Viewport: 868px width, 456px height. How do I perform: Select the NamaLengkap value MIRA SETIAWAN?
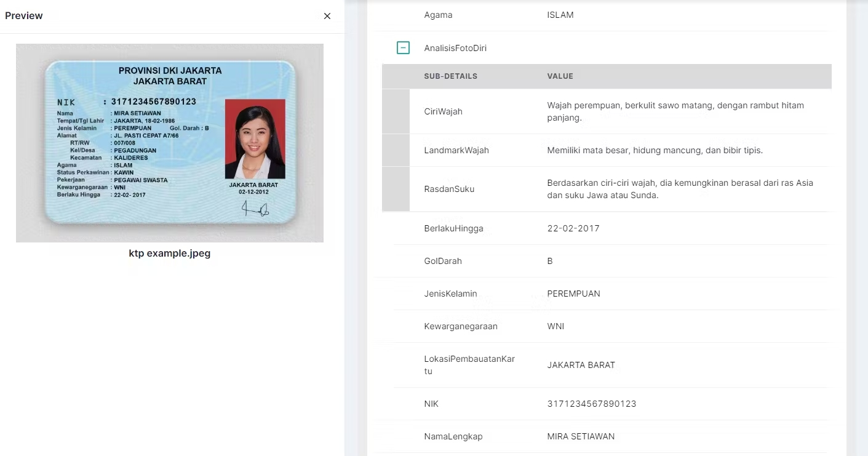pyautogui.click(x=581, y=436)
